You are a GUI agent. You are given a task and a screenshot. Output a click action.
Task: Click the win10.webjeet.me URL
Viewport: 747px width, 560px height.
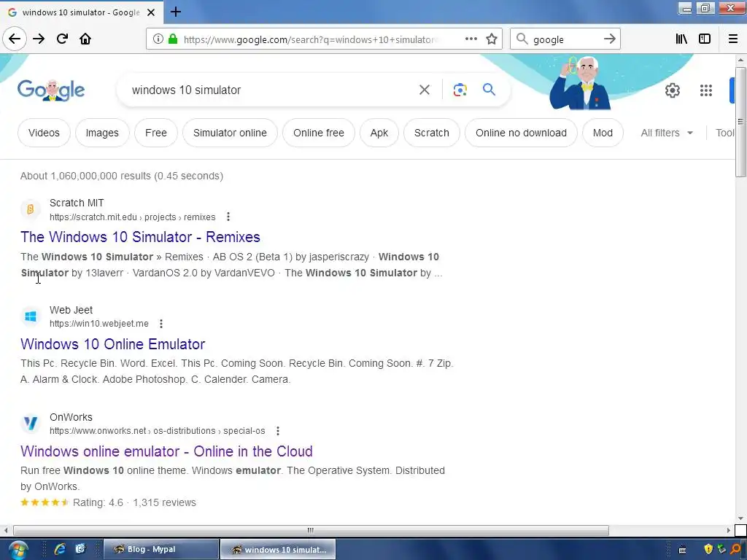[x=99, y=324]
